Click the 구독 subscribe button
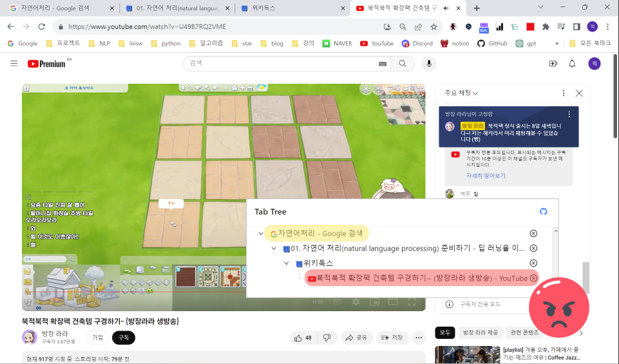Viewport: 619px width, 364px height. 124,338
